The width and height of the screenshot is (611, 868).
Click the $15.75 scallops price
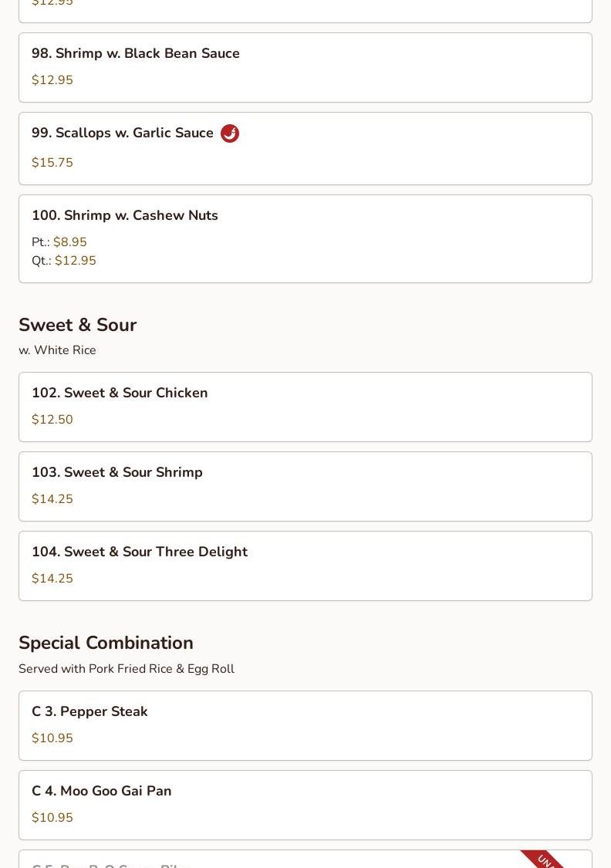(x=52, y=163)
